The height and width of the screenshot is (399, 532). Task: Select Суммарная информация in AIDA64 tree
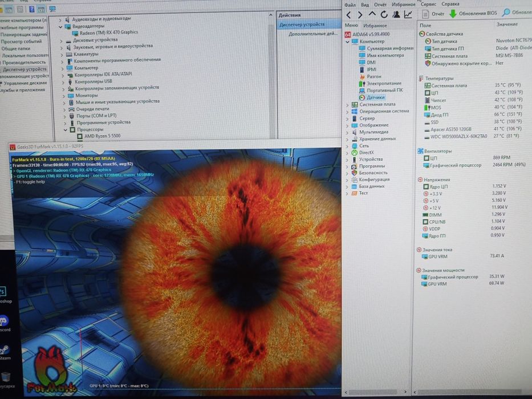tap(387, 48)
